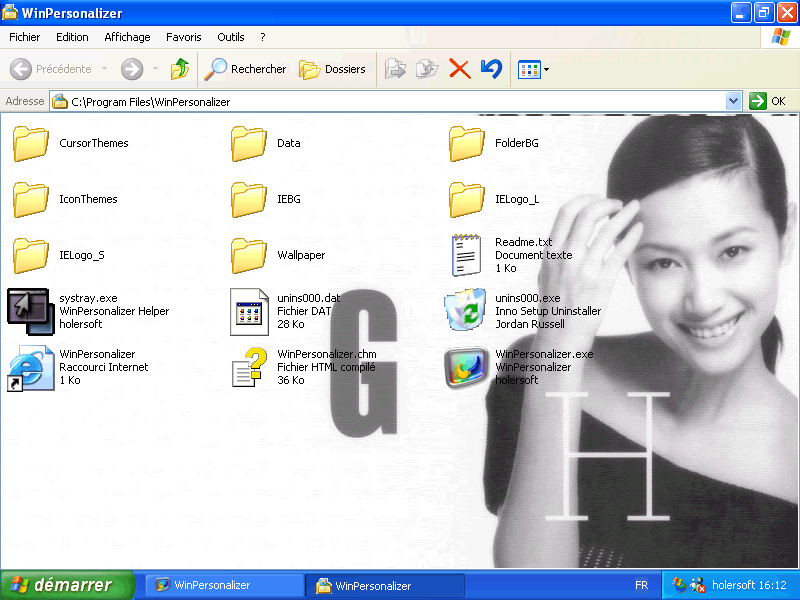Select the WinPersonalizer.exe application icon
Image resolution: width=800 pixels, height=600 pixels.
466,367
